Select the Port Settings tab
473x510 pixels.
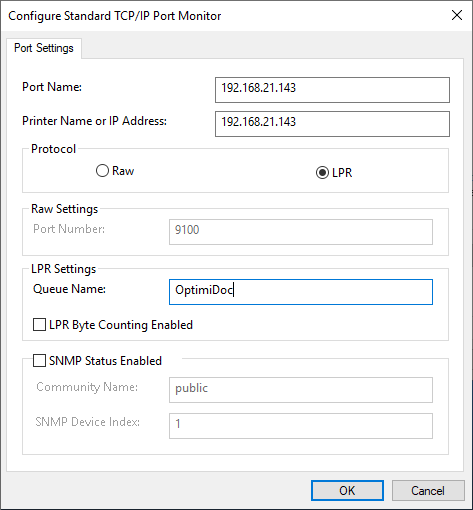(x=44, y=48)
